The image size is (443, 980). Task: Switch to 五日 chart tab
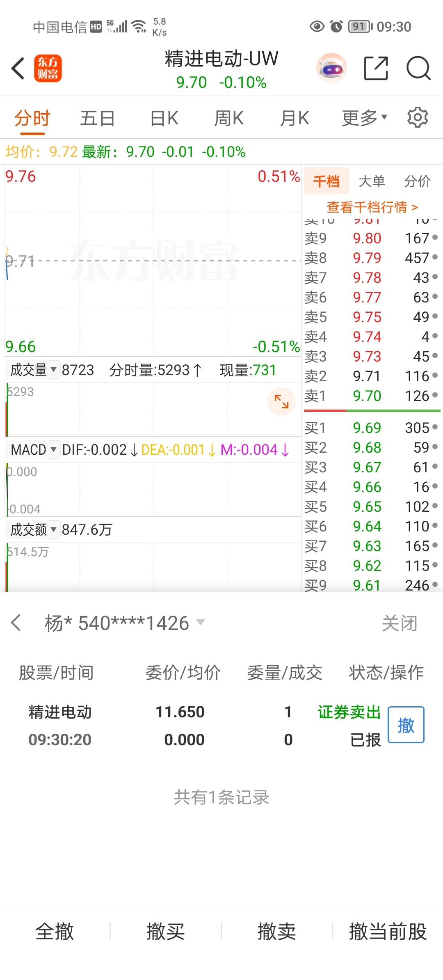97,118
